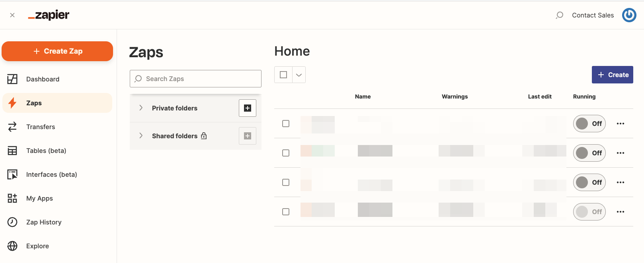The image size is (644, 263).
Task: Add a new private folder with plus icon
Action: (x=248, y=108)
